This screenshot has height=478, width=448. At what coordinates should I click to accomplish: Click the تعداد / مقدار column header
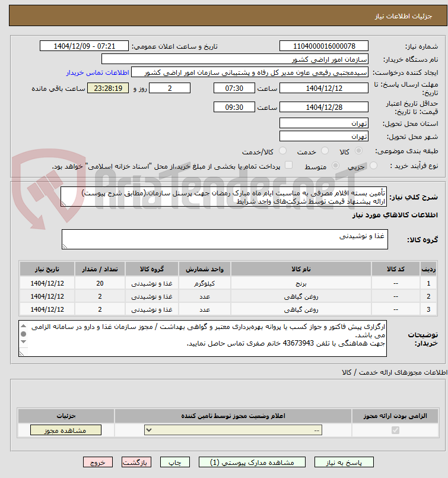tap(100, 269)
